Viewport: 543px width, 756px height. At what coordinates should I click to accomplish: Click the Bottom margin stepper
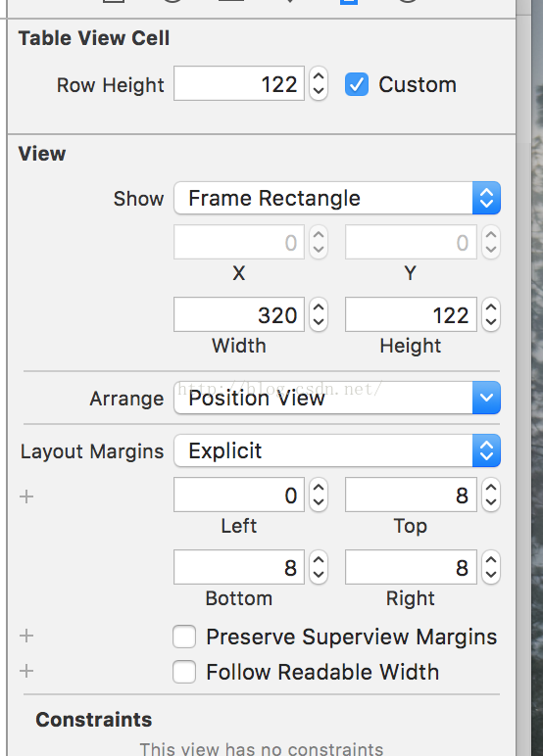[319, 567]
